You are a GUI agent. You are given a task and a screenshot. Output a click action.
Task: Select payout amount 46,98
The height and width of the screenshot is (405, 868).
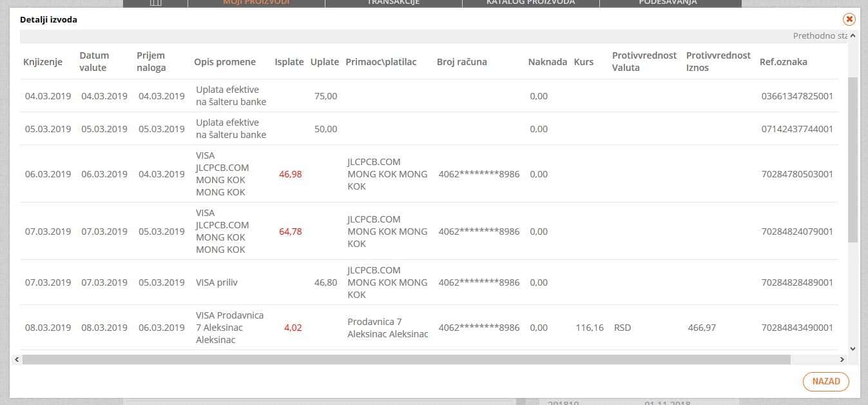(291, 174)
